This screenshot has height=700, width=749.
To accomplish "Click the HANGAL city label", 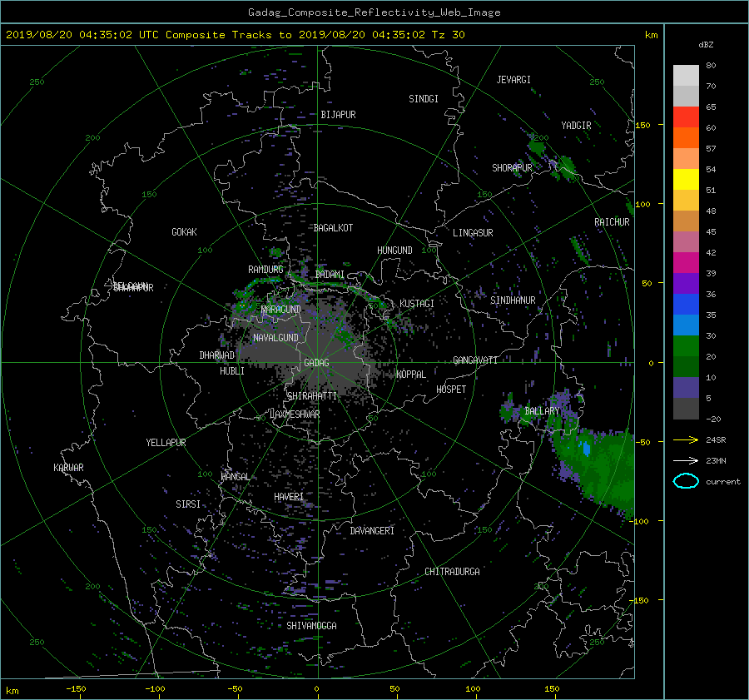I will [236, 476].
